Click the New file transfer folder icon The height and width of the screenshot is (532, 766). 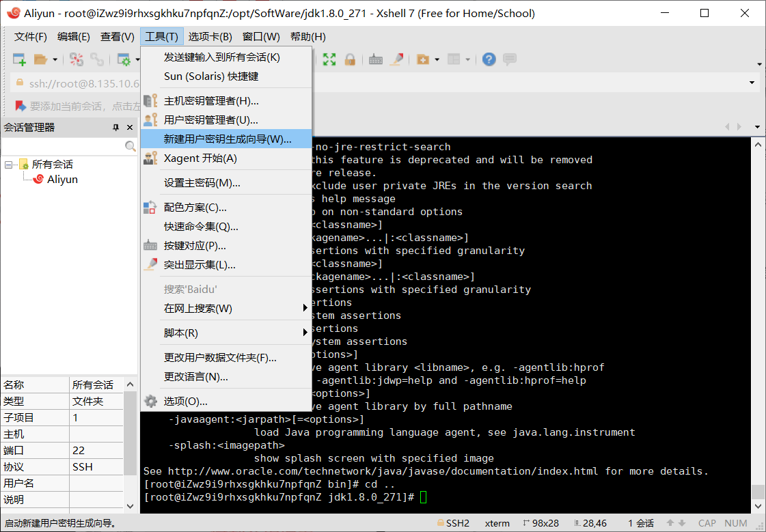tap(422, 59)
